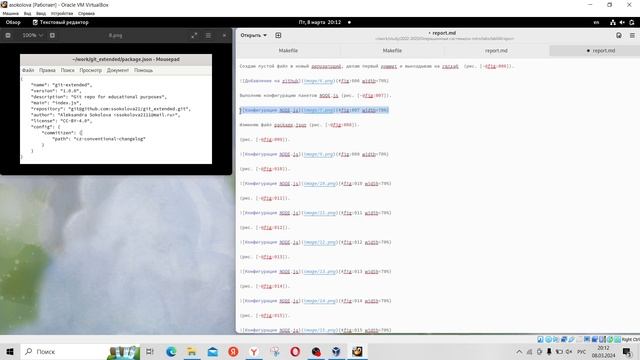Open the GNOME network status icon
640x360 pixels.
(x=613, y=22)
